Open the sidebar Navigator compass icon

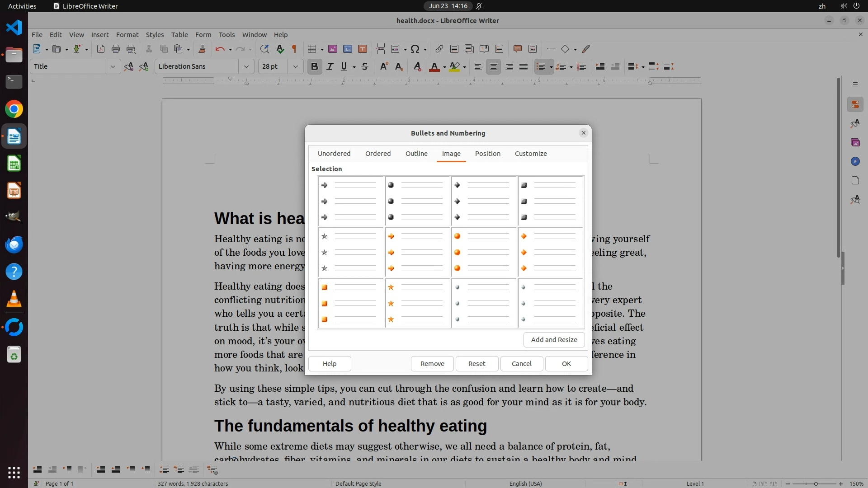coord(855,162)
